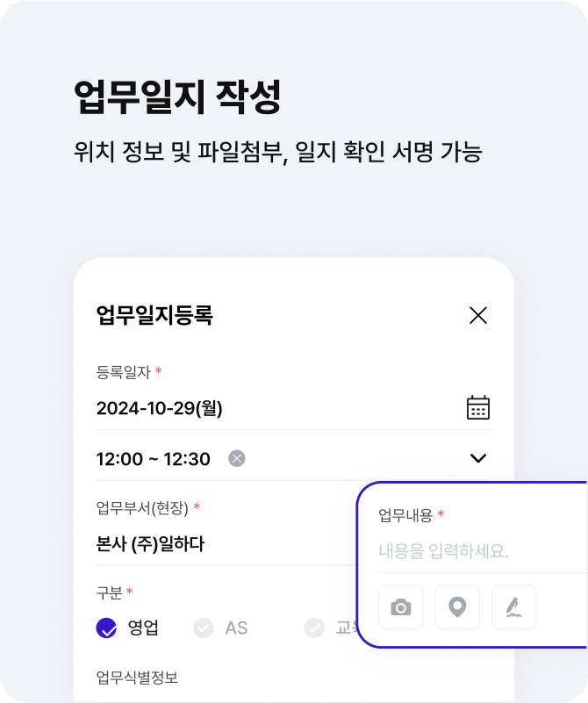Select the AS radio option
588x703 pixels.
tap(220, 628)
